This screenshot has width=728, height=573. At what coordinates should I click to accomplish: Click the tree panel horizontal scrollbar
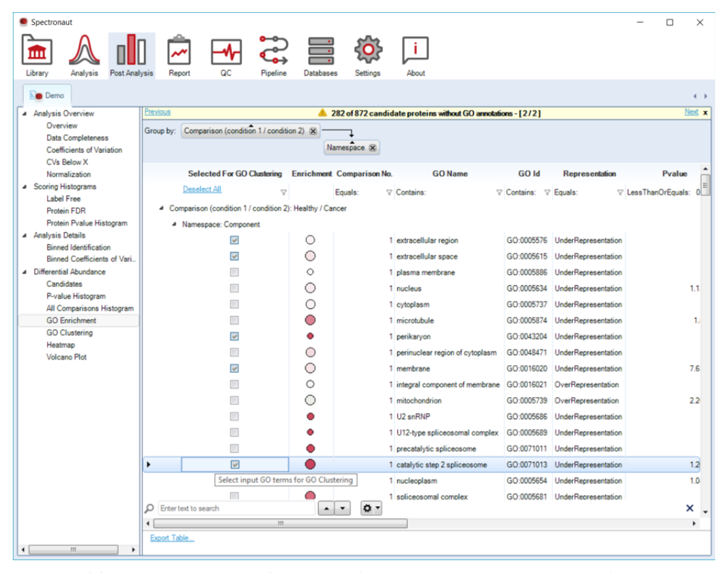tap(73, 550)
